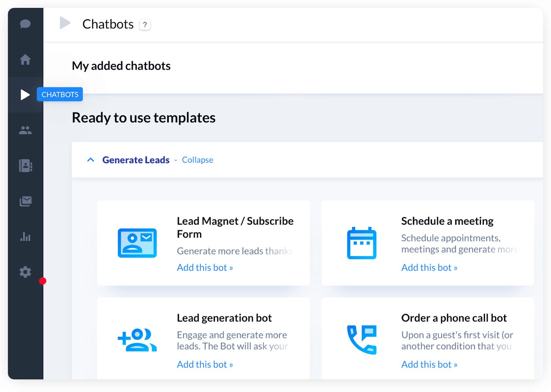Click the Chatbots play icon in sidebar
Image resolution: width=551 pixels, height=392 pixels.
(x=25, y=94)
